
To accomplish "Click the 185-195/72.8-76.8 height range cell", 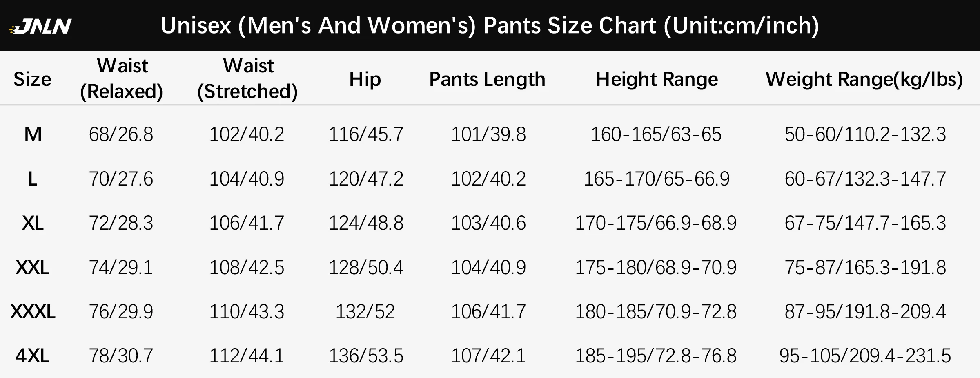I will 656,356.
